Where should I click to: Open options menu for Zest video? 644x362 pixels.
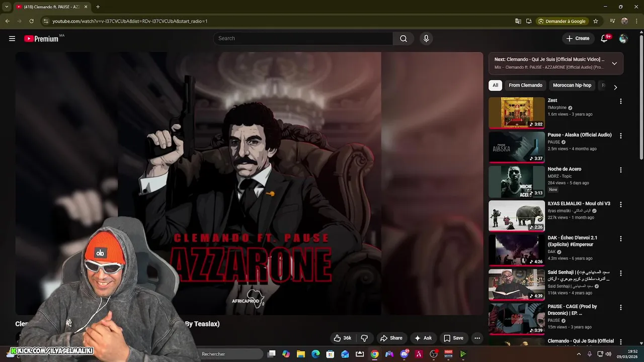pos(620,101)
